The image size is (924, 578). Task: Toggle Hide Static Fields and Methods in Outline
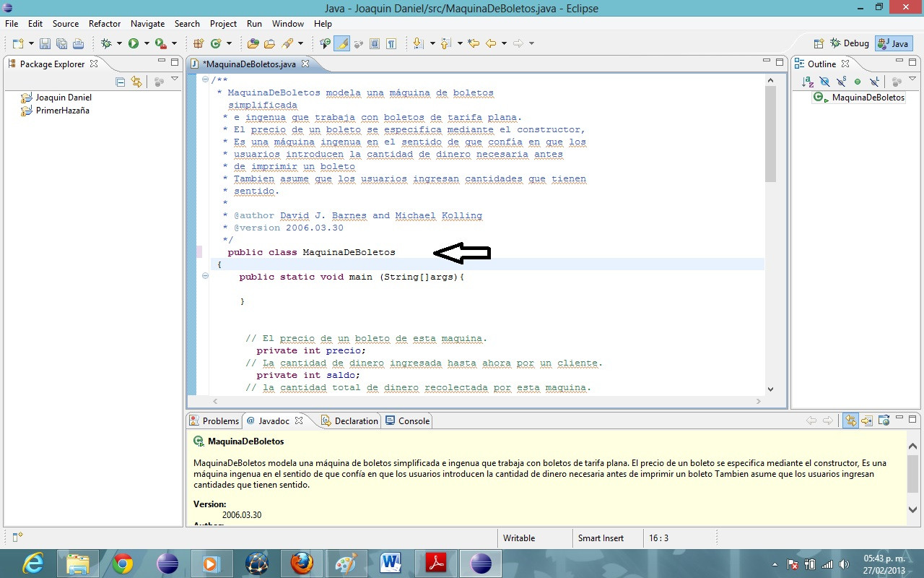[x=841, y=82]
